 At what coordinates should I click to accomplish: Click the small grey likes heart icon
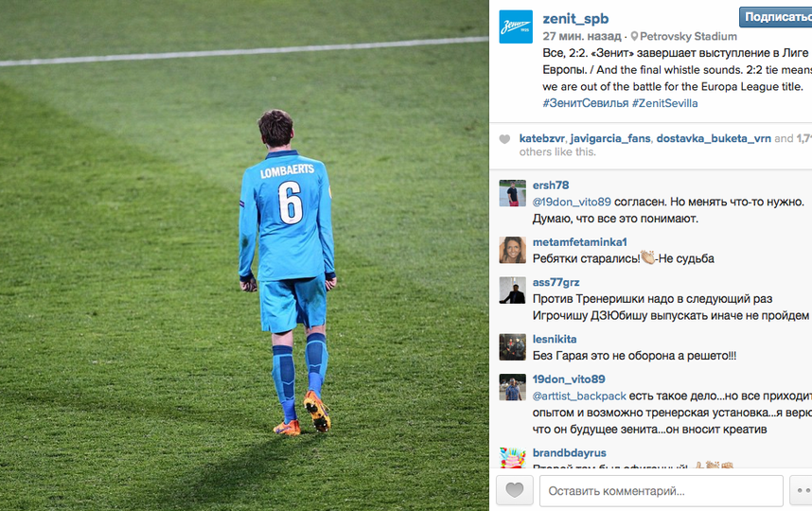click(504, 139)
